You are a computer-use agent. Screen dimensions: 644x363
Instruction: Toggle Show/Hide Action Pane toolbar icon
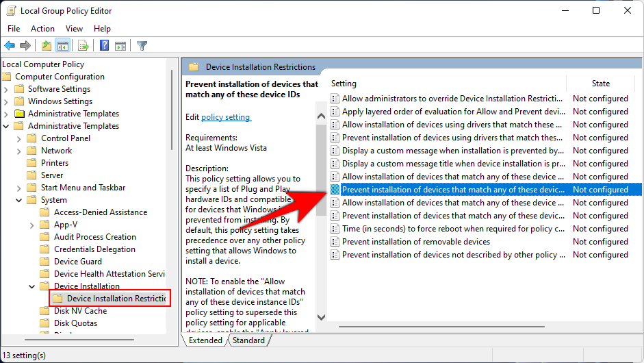coord(120,46)
